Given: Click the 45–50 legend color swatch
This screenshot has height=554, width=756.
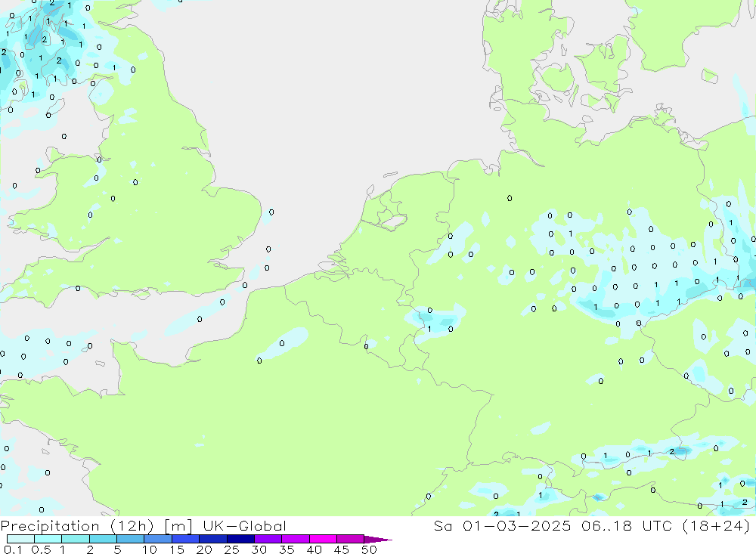Looking at the screenshot, I should (350, 539).
